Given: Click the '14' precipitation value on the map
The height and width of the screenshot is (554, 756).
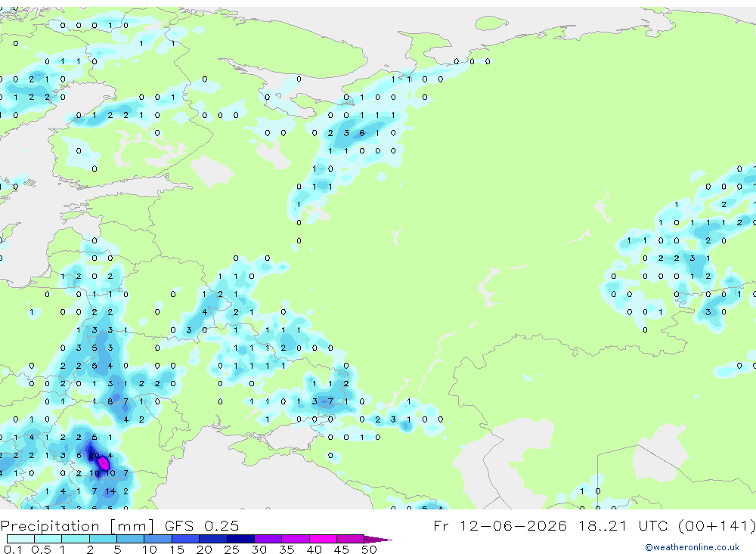Looking at the screenshot, I should click(110, 491).
